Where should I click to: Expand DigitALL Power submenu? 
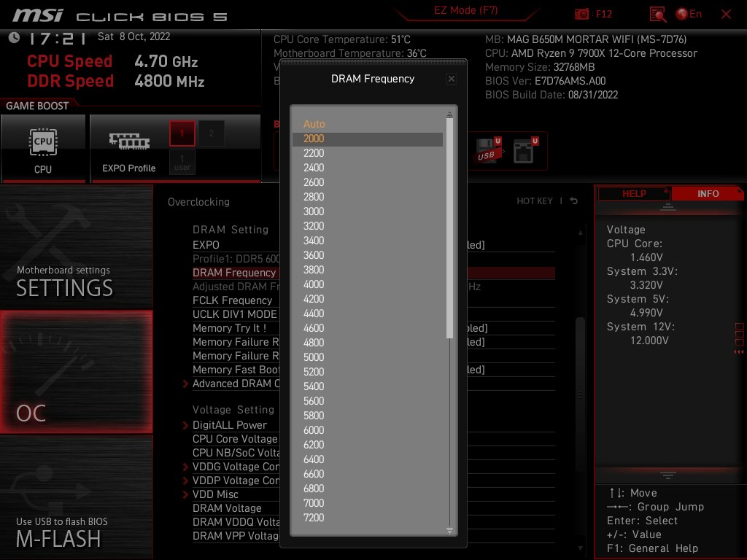[x=230, y=425]
